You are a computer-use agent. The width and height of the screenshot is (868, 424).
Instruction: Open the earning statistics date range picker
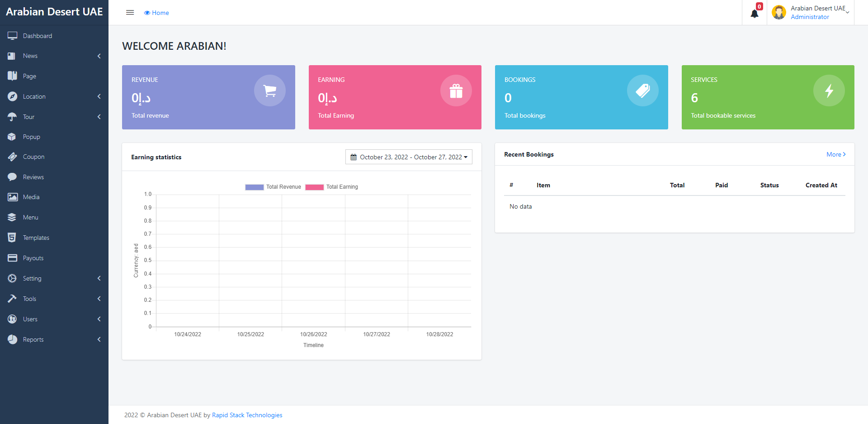(409, 157)
